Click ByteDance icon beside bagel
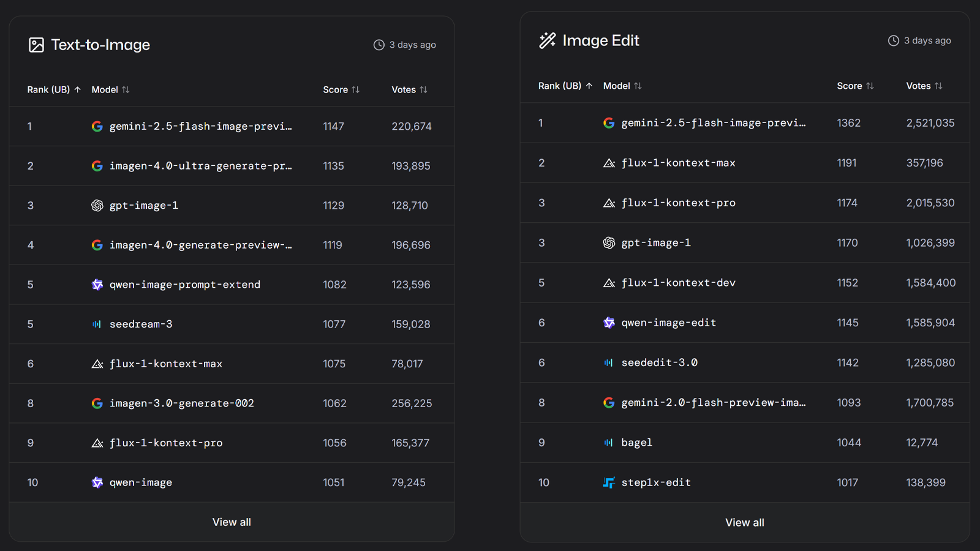This screenshot has width=980, height=551. [x=608, y=443]
